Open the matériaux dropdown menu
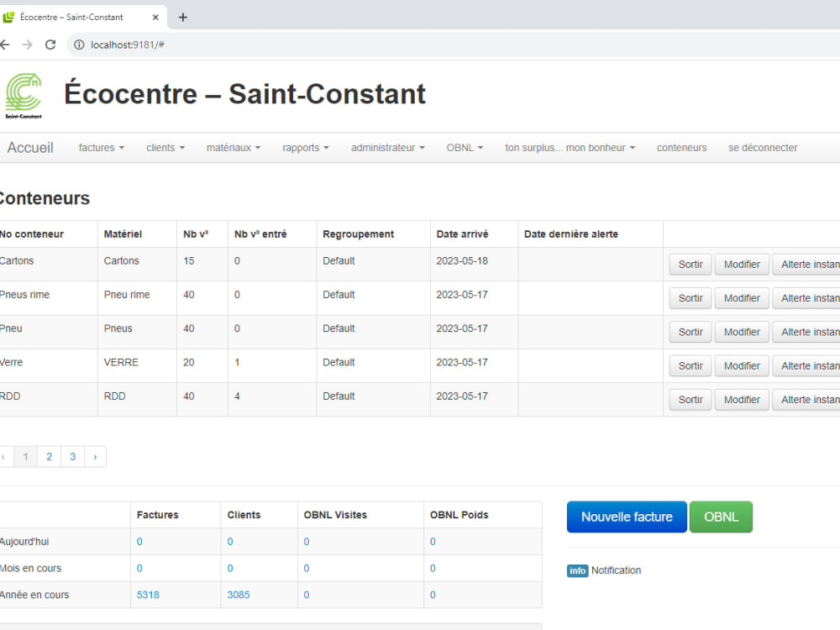This screenshot has height=630, width=840. click(234, 148)
